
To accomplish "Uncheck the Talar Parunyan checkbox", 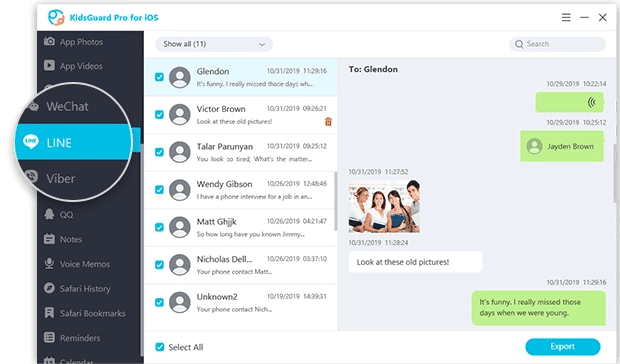I will click(x=159, y=152).
